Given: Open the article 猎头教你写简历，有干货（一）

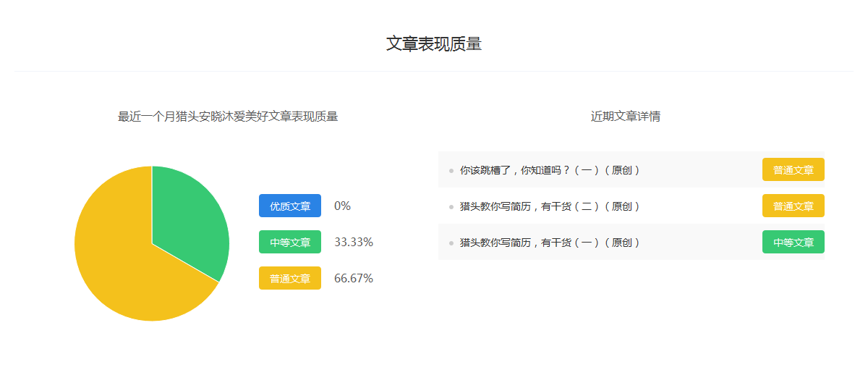Looking at the screenshot, I should (550, 243).
